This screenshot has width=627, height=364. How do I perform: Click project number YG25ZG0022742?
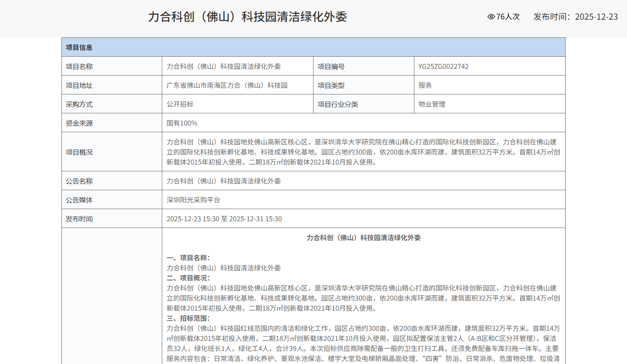pos(443,66)
